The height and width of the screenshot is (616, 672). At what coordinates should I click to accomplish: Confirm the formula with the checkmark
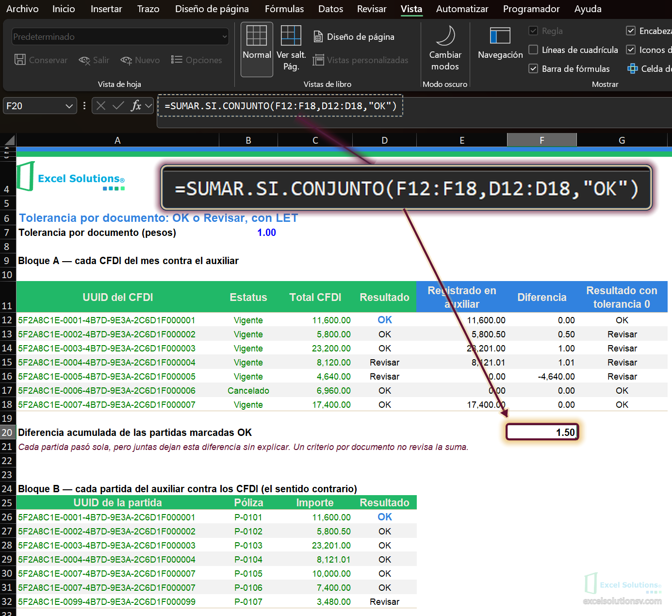click(118, 106)
